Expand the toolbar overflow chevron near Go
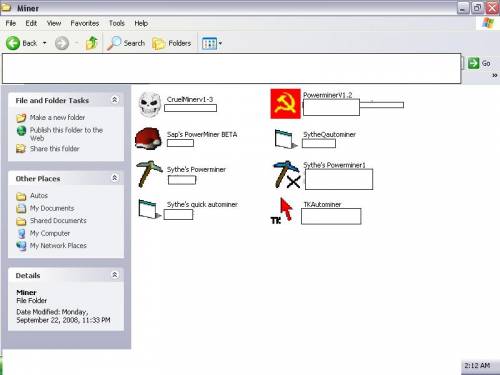 (x=495, y=76)
